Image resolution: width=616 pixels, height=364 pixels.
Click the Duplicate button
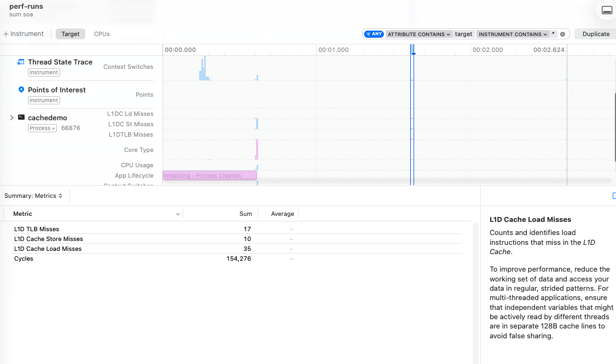pyautogui.click(x=596, y=34)
